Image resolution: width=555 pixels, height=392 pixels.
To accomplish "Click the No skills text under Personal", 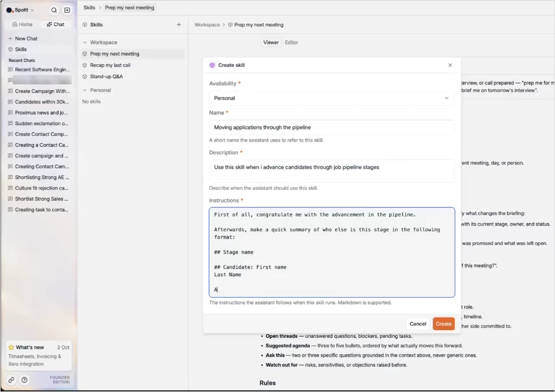I will click(91, 101).
